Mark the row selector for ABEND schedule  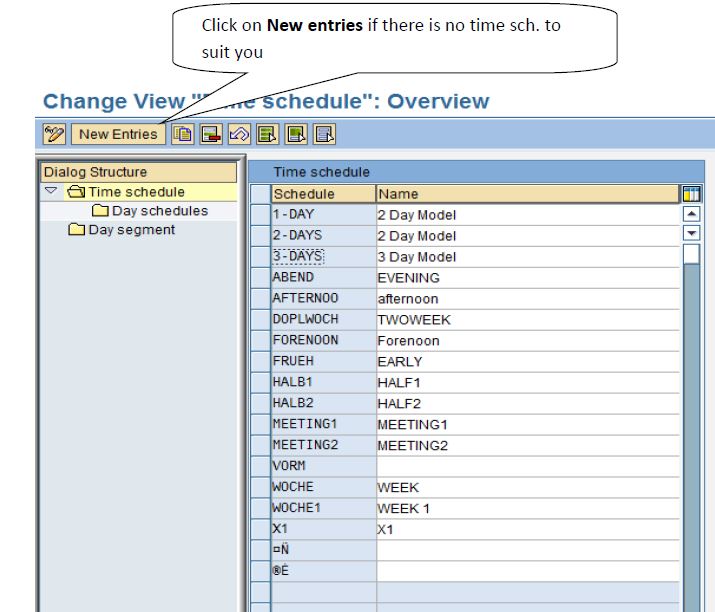tap(260, 278)
